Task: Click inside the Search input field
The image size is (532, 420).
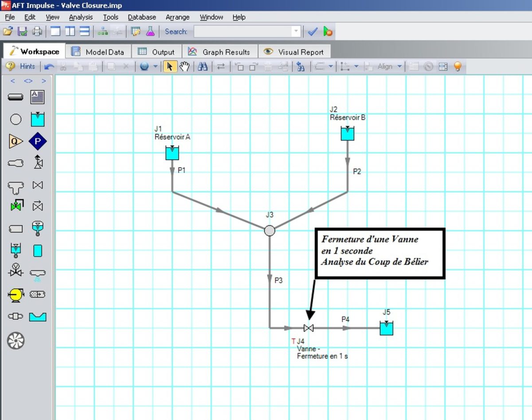Action: coord(242,31)
